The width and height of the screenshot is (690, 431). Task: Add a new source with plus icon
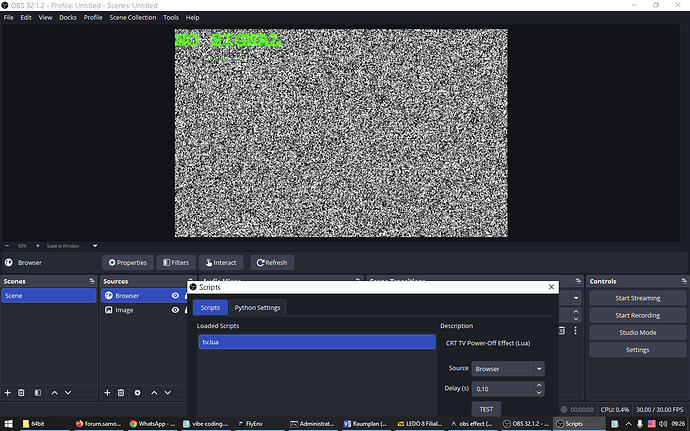(x=107, y=393)
